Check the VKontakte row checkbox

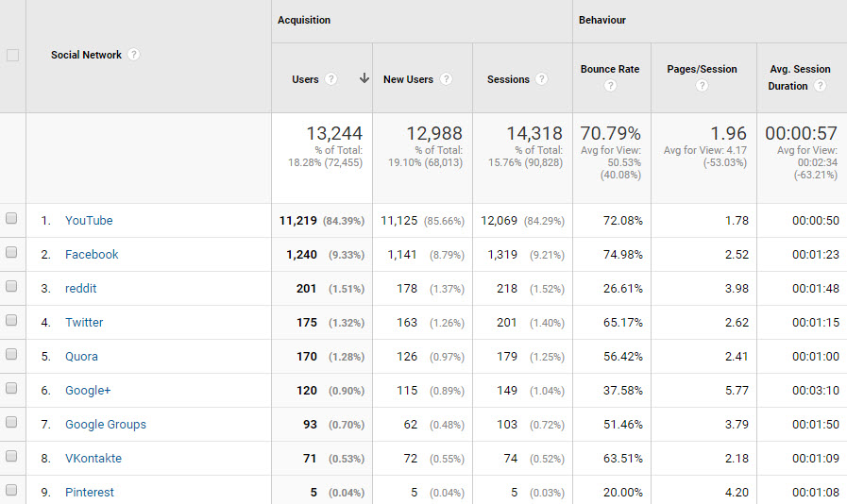tap(11, 457)
